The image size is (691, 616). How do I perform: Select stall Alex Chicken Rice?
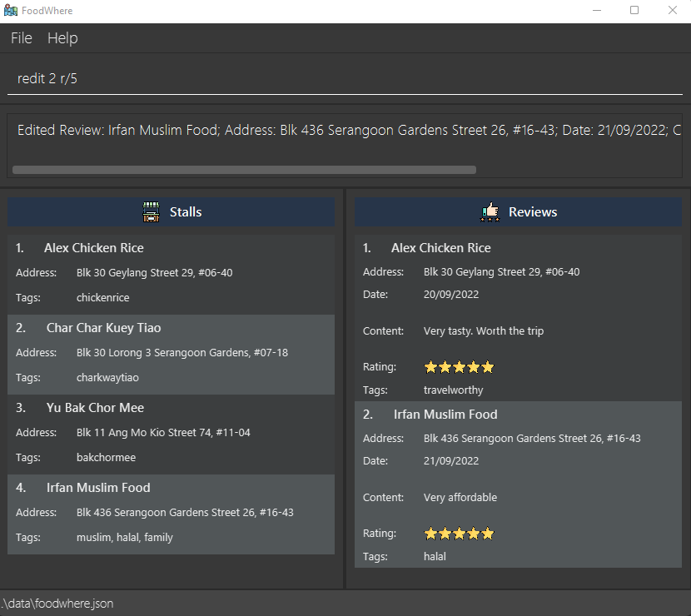[x=171, y=275]
